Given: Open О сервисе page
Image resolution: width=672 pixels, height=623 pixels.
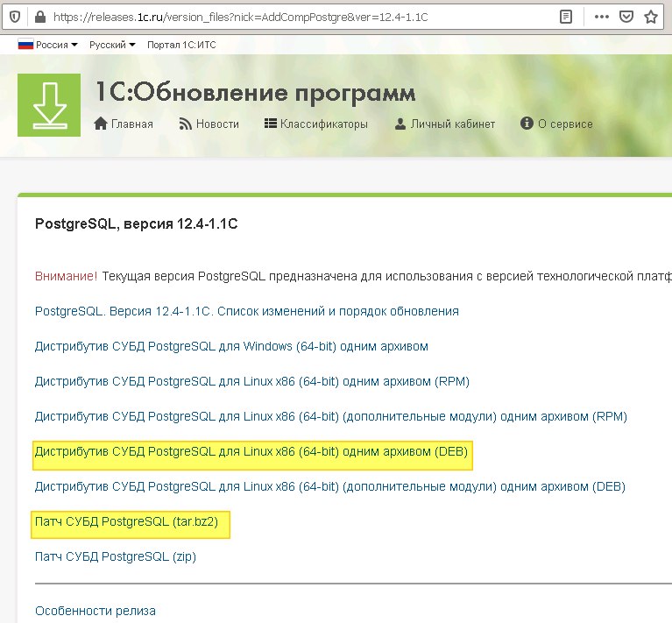Looking at the screenshot, I should coord(565,124).
